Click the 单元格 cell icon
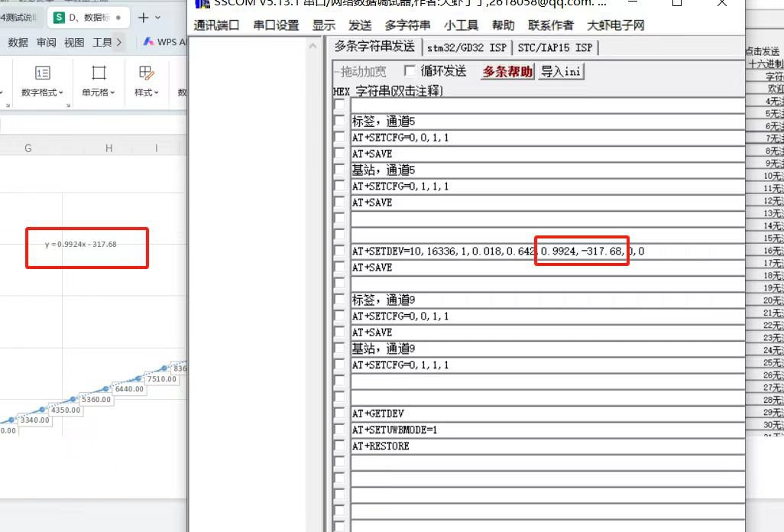Screen dimensions: 784x532 coord(99,73)
